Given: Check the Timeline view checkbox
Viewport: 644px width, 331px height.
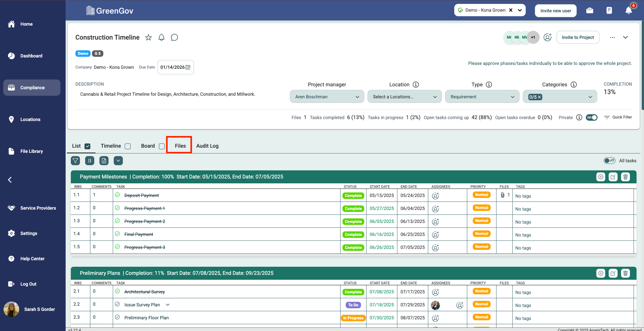Looking at the screenshot, I should [128, 146].
